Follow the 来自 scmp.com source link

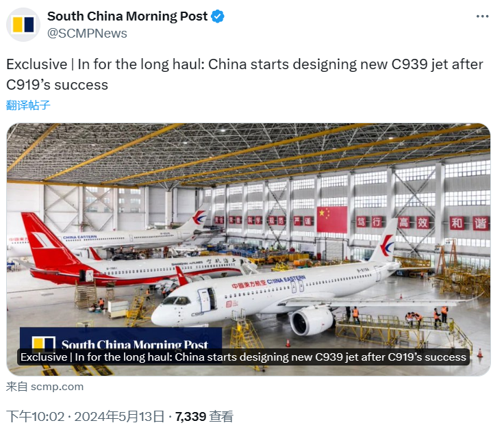[45, 387]
